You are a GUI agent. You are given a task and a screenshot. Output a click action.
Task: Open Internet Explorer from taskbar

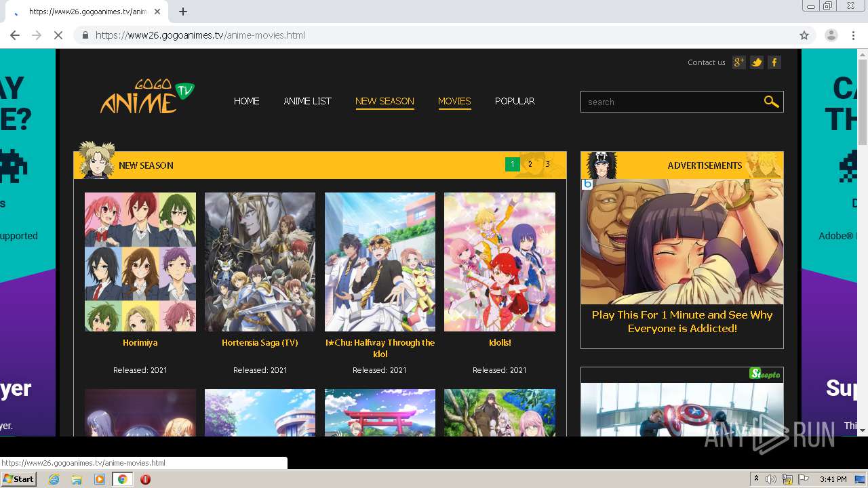pos(54,479)
